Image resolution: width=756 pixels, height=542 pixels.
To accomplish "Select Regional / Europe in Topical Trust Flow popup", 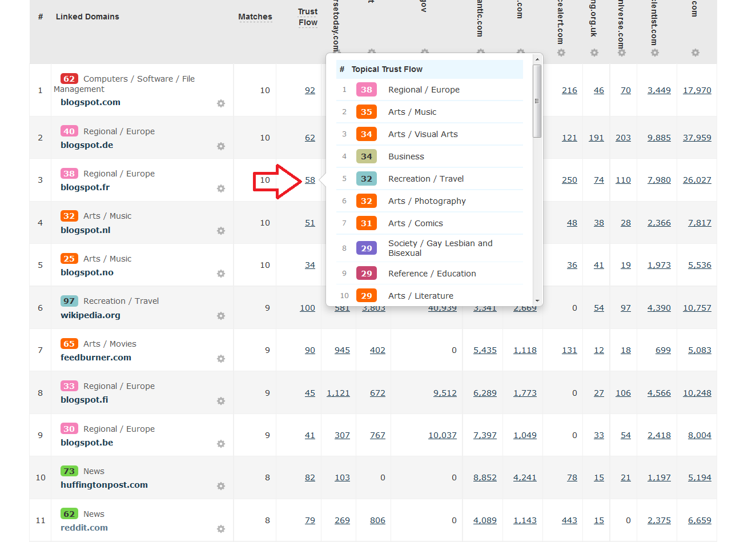I will coord(424,90).
